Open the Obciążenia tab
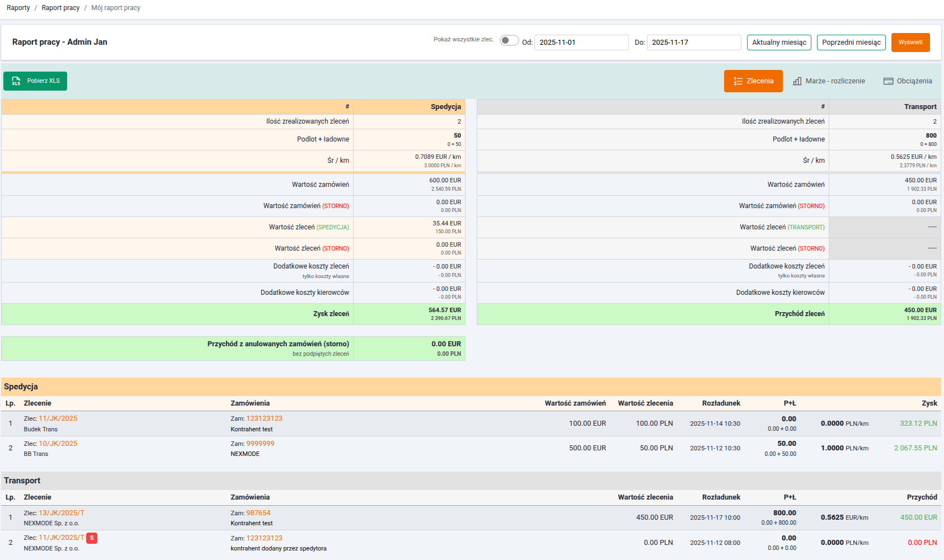Viewport: 944px width, 560px height. click(x=908, y=81)
